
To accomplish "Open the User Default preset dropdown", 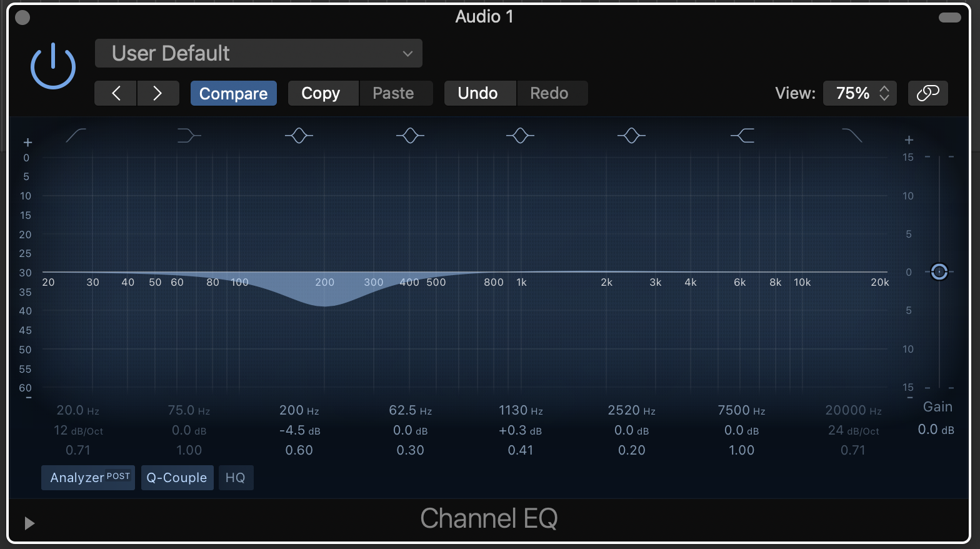I will point(259,53).
